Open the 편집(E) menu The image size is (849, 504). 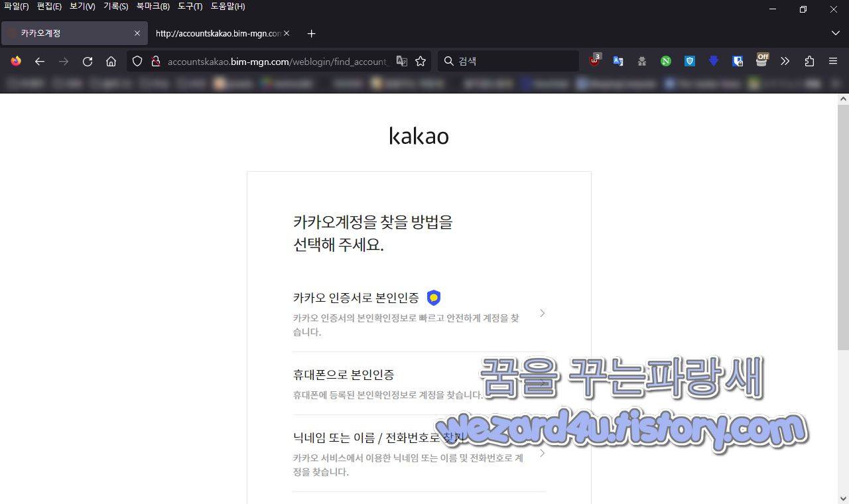[x=49, y=7]
